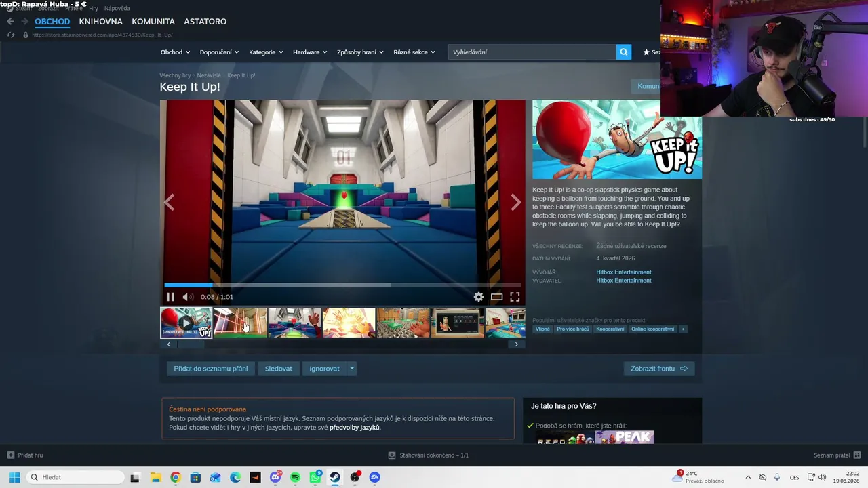This screenshot has height=488, width=868.
Task: Show hidden tray icons chevron
Action: pos(748,477)
